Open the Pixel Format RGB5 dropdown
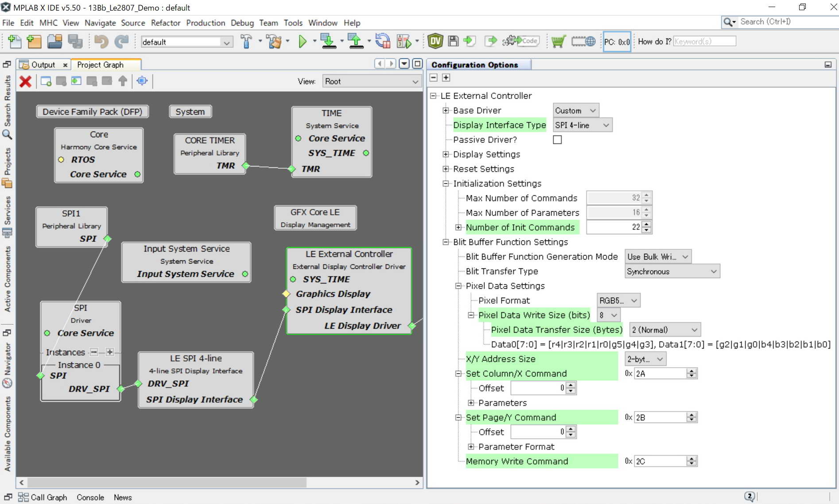The height and width of the screenshot is (504, 839). [x=618, y=301]
